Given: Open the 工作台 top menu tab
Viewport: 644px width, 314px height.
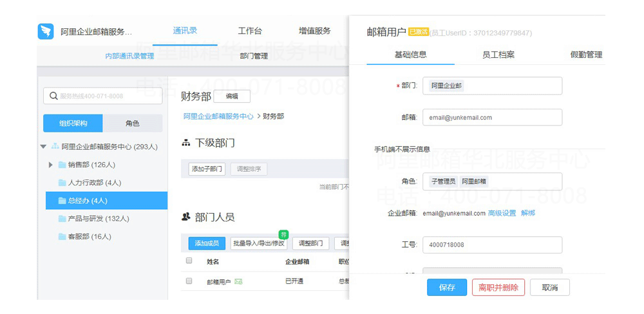Looking at the screenshot, I should 250,31.
